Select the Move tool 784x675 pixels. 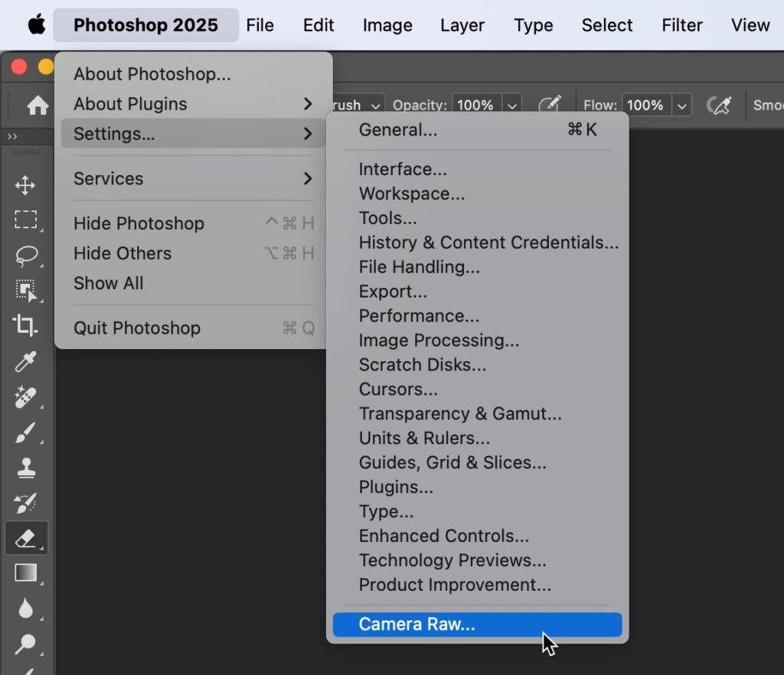pos(25,185)
